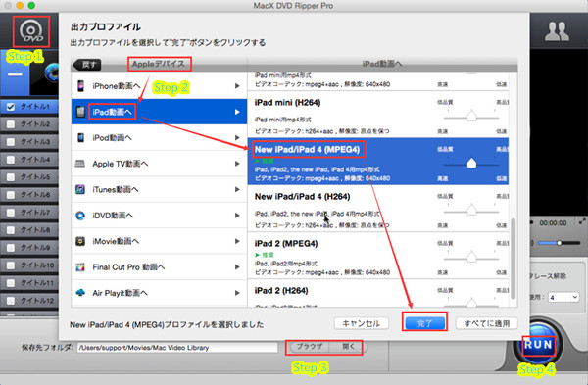
Task: Click the blue RUN button
Action: [x=538, y=344]
